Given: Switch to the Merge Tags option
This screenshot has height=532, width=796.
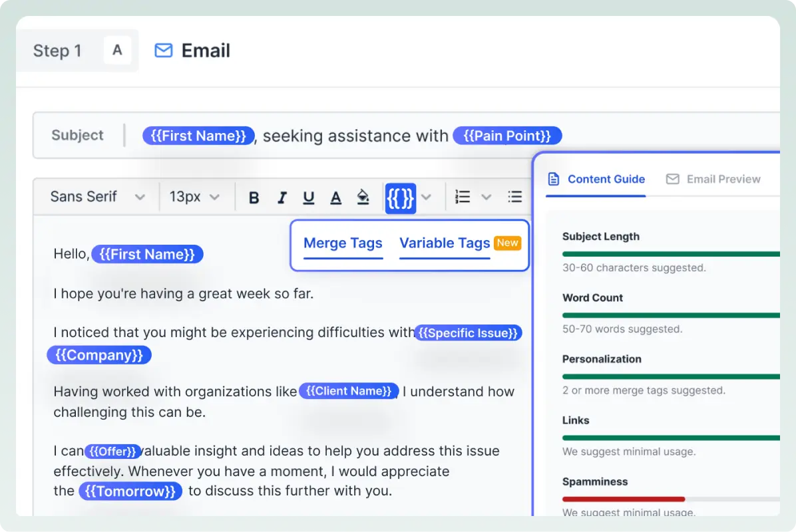Looking at the screenshot, I should [x=343, y=243].
